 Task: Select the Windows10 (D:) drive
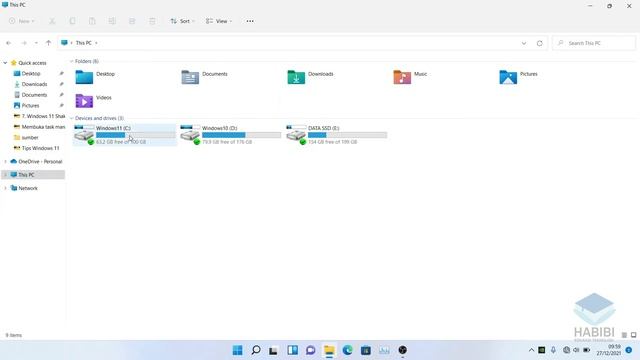(x=231, y=135)
